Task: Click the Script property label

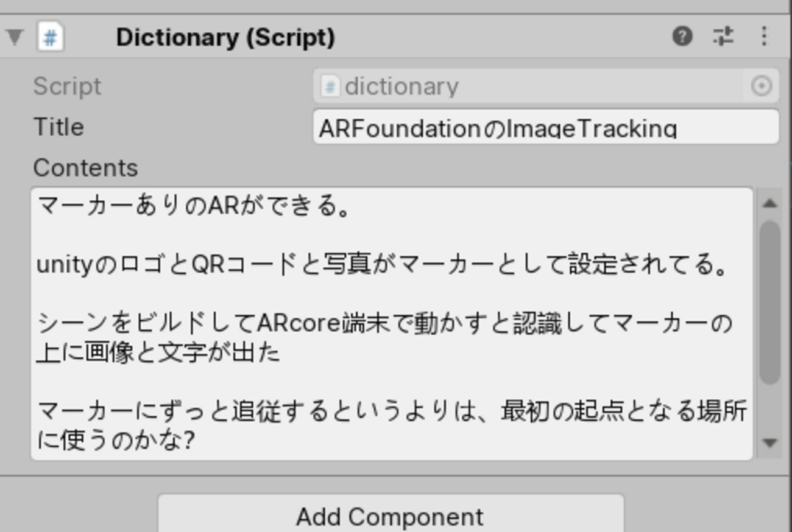Action: click(x=67, y=86)
